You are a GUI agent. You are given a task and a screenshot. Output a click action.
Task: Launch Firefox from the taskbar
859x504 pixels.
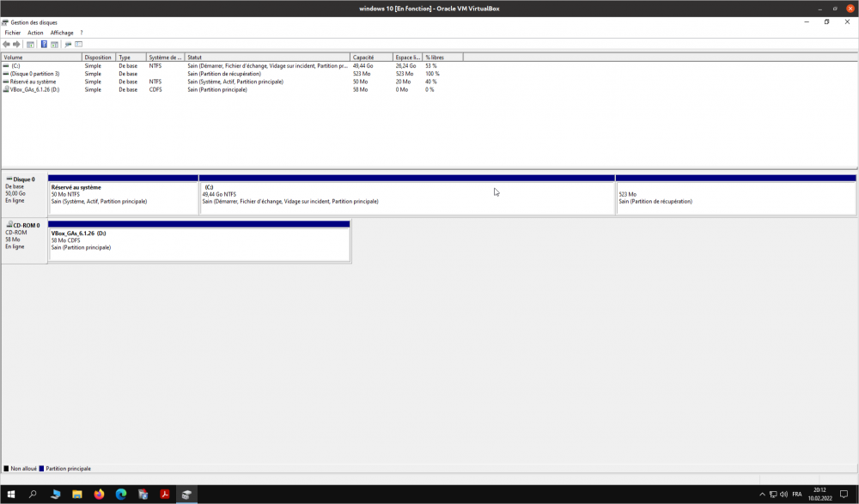(99, 495)
